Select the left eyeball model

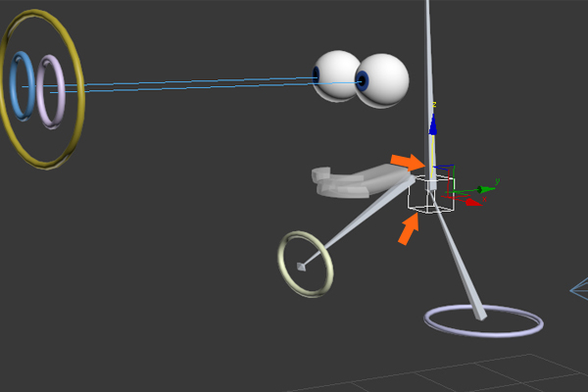pyautogui.click(x=335, y=76)
